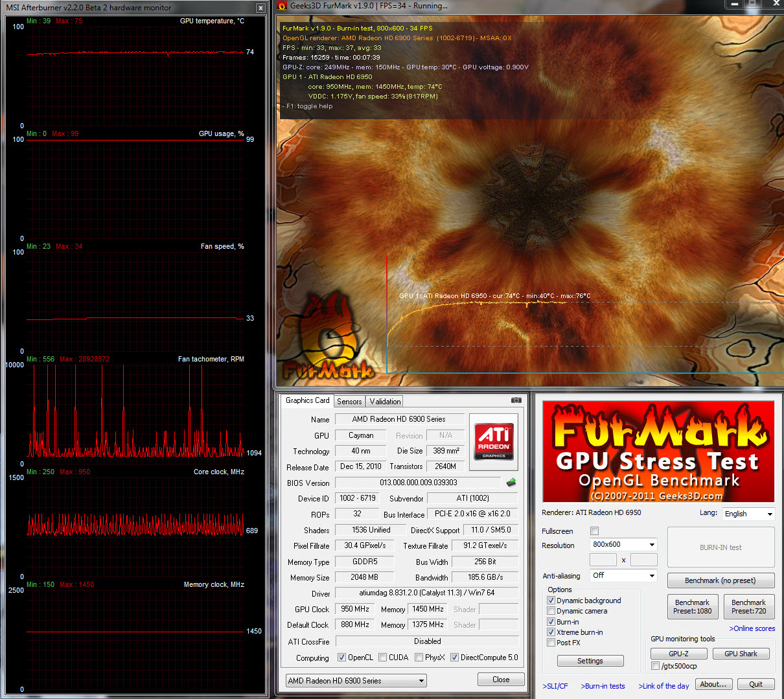Click GPU usage graph in Afterburner
The image size is (784, 699).
(135, 189)
